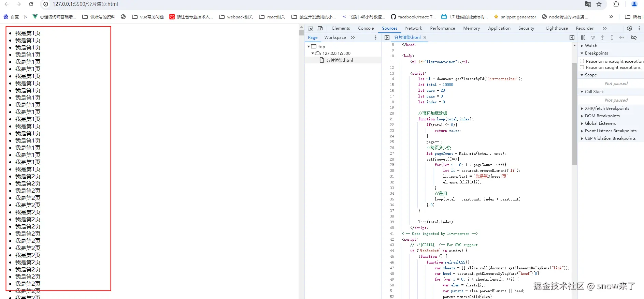The image size is (644, 299).
Task: Switch to the Performance tab
Action: (443, 28)
